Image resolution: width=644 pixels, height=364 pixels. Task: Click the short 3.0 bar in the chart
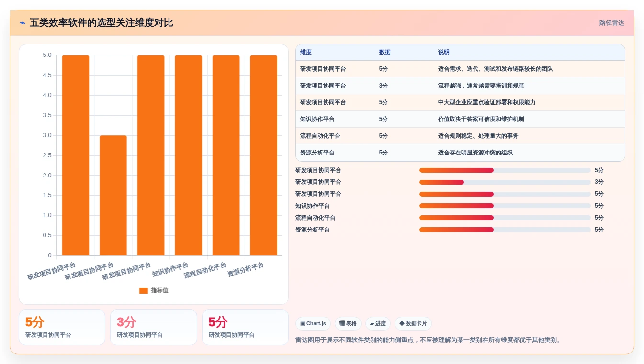pyautogui.click(x=113, y=195)
